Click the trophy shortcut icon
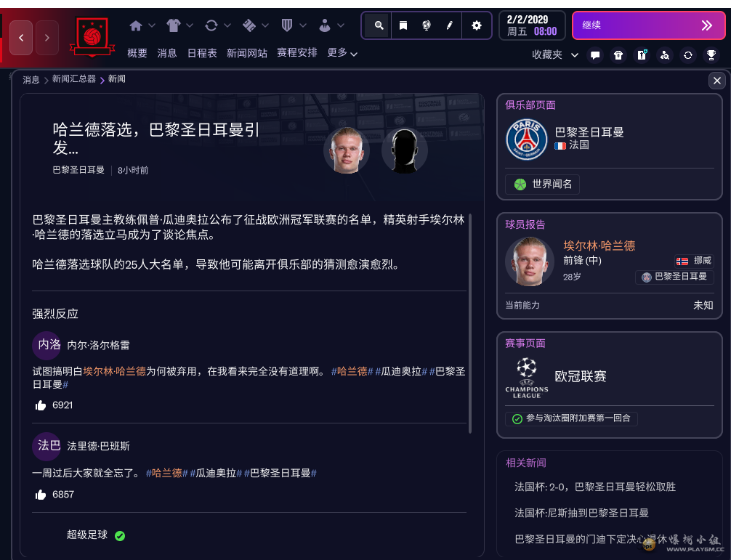Screen dimensions: 731x560 [x=711, y=55]
